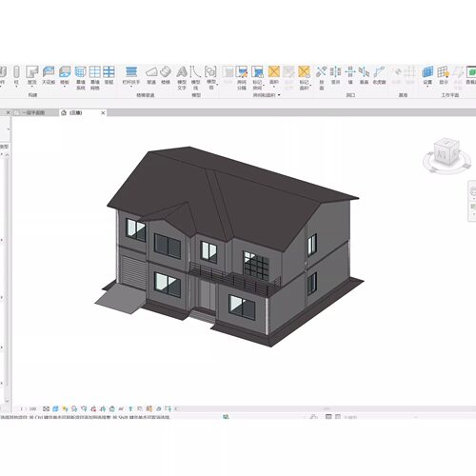Select the Column (柱) tool
This screenshot has height=476, width=476.
16,75
